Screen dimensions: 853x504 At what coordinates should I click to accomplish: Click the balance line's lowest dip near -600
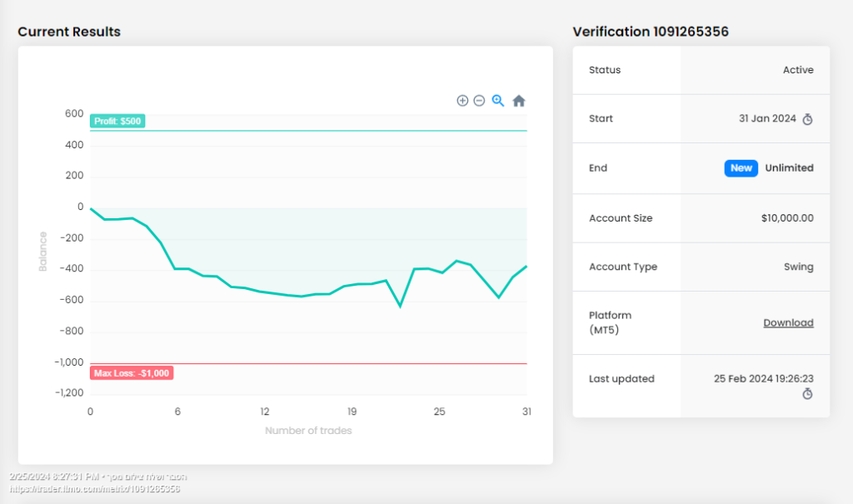(401, 306)
